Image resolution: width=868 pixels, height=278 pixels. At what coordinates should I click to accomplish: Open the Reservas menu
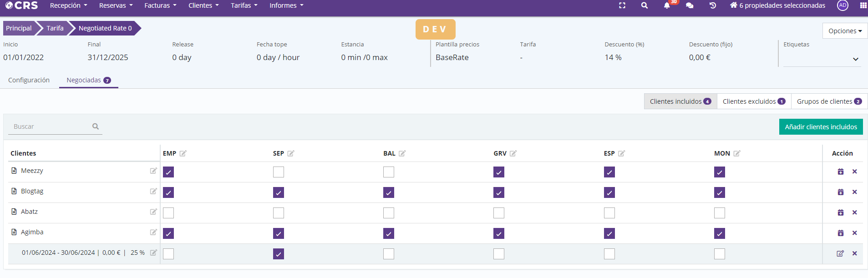[x=116, y=5]
